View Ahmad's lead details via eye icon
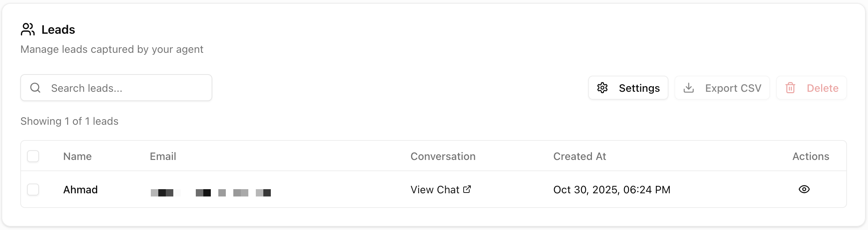This screenshot has height=230, width=868. pyautogui.click(x=804, y=189)
